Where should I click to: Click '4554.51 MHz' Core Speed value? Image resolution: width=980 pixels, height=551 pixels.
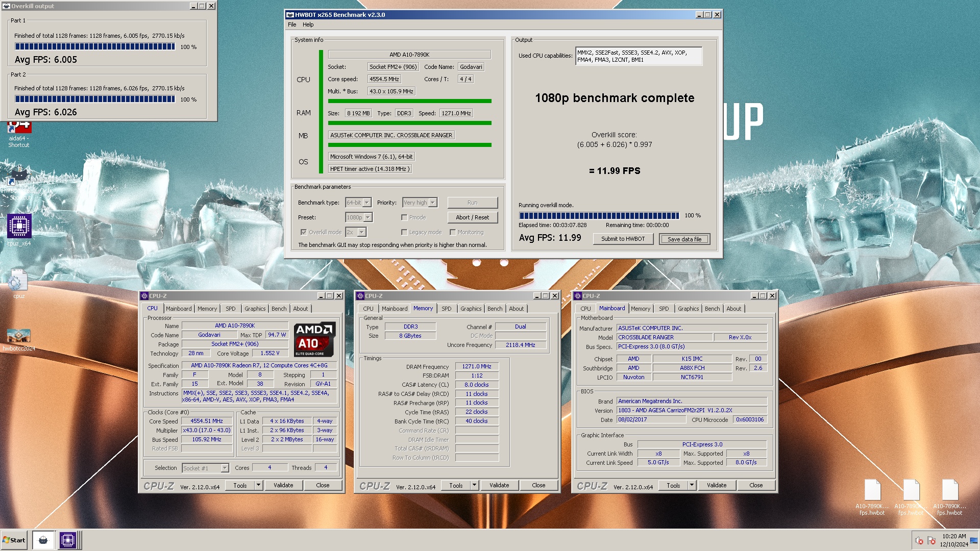207,421
